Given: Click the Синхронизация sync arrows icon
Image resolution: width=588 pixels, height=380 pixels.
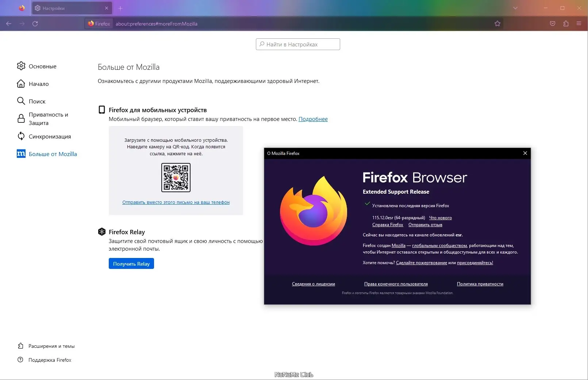Looking at the screenshot, I should [21, 136].
